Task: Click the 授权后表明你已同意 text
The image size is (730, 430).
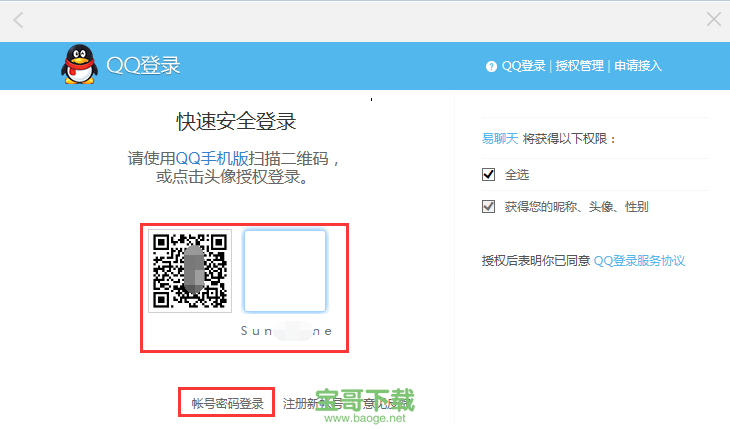Action: pos(536,261)
